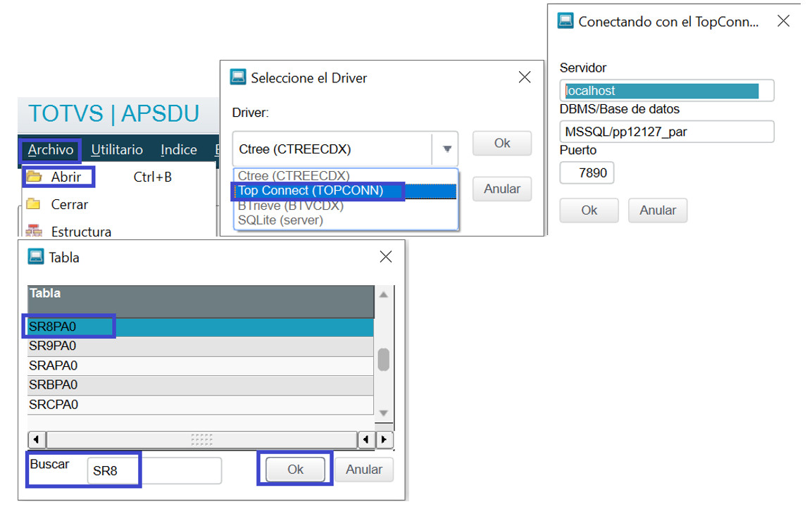Click Ok in TopConn connection dialog

pyautogui.click(x=589, y=210)
